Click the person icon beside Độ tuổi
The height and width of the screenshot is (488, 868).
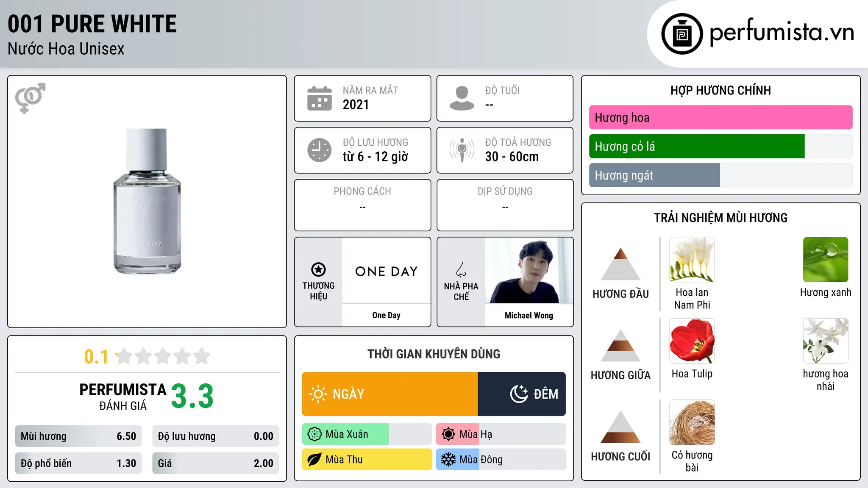pos(462,98)
